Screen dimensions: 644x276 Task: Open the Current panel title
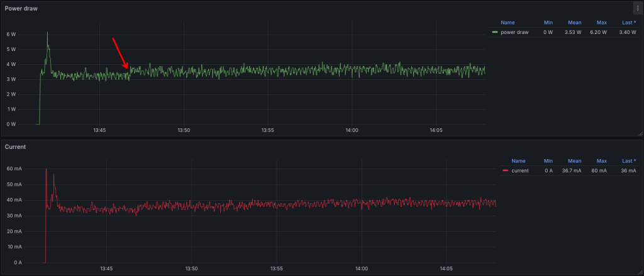15,146
